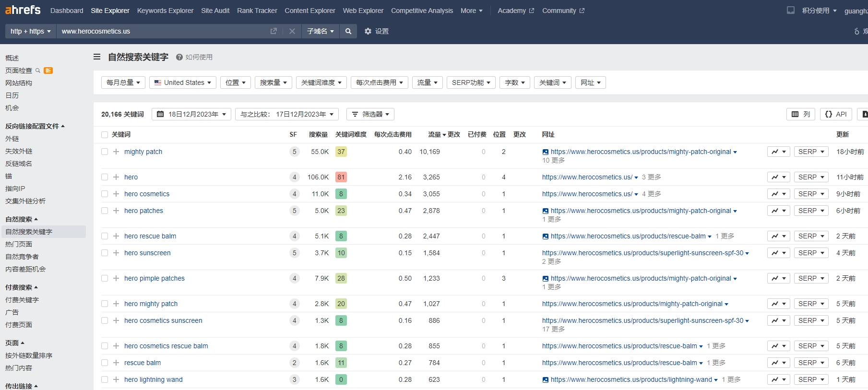Click the SF badge 5 for mighty patch
Image resolution: width=868 pixels, height=390 pixels.
295,152
